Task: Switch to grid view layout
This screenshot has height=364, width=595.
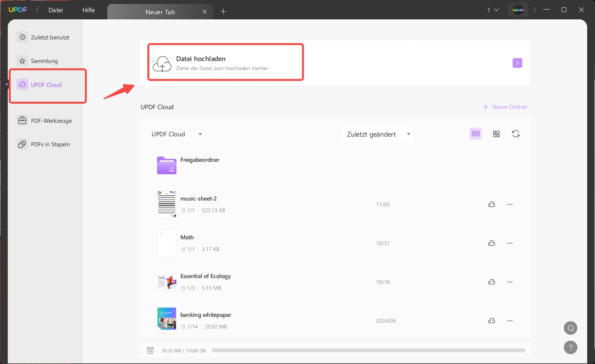Action: tap(496, 134)
